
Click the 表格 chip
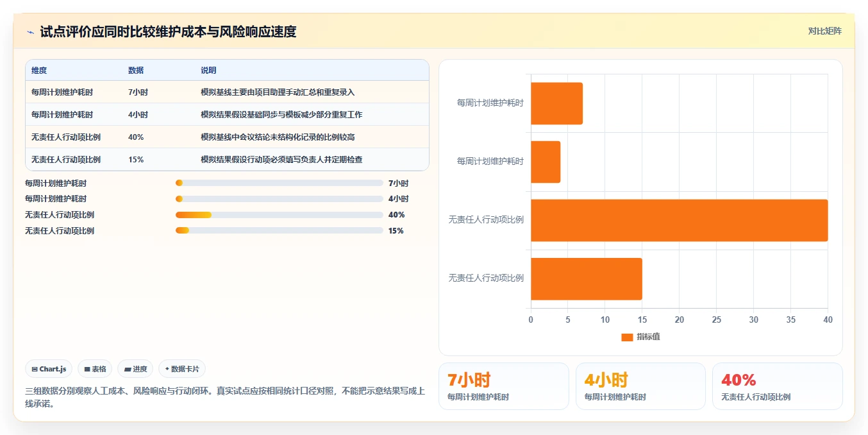(x=95, y=369)
